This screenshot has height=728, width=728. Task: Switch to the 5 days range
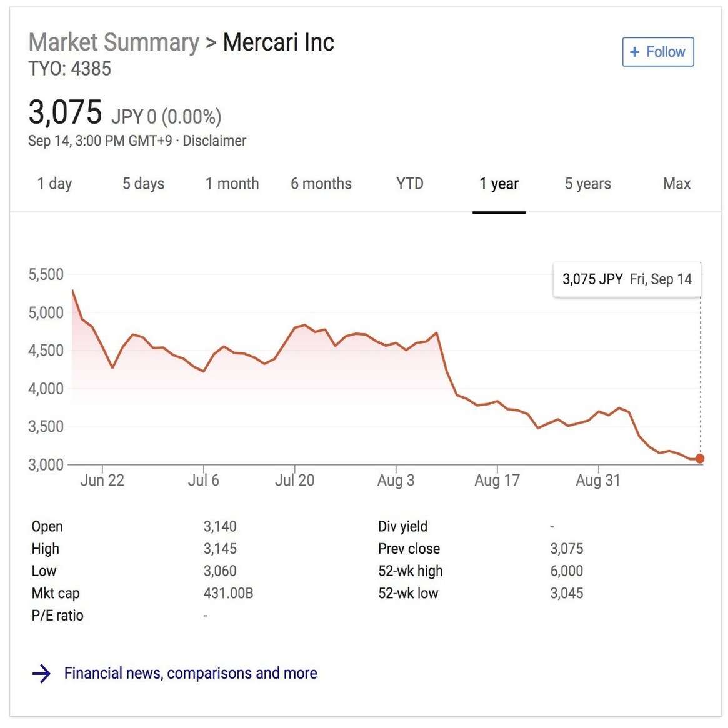[x=143, y=184]
